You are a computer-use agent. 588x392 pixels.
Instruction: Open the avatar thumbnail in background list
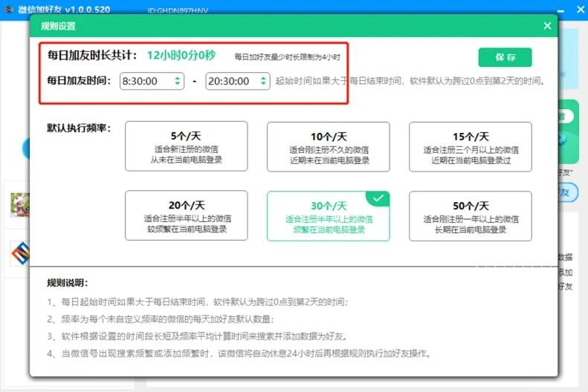[x=20, y=205]
